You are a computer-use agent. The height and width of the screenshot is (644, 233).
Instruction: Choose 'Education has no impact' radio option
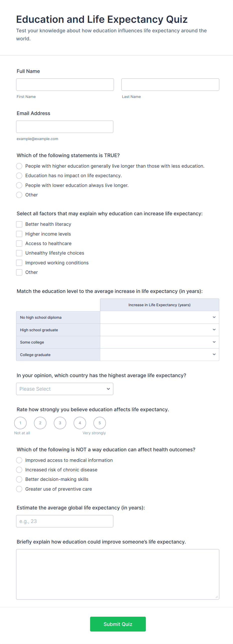point(19,176)
